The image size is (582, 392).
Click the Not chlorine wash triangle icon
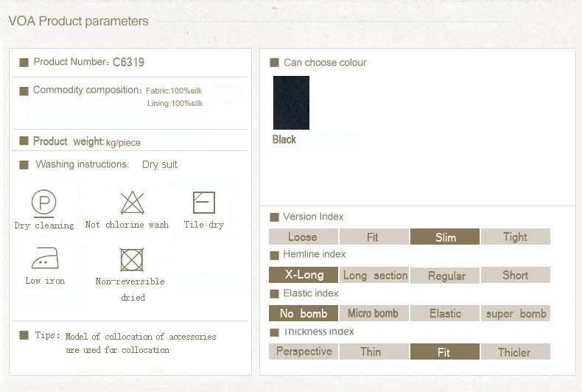[132, 203]
